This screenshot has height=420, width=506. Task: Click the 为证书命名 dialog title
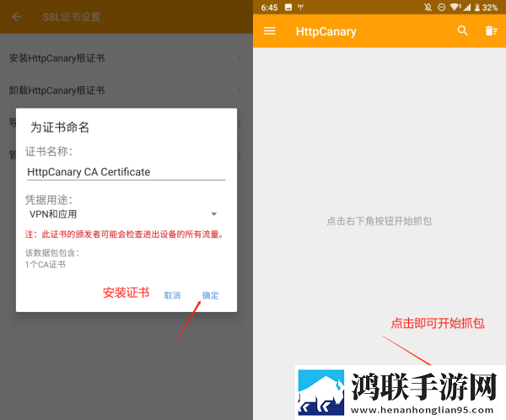pos(60,127)
